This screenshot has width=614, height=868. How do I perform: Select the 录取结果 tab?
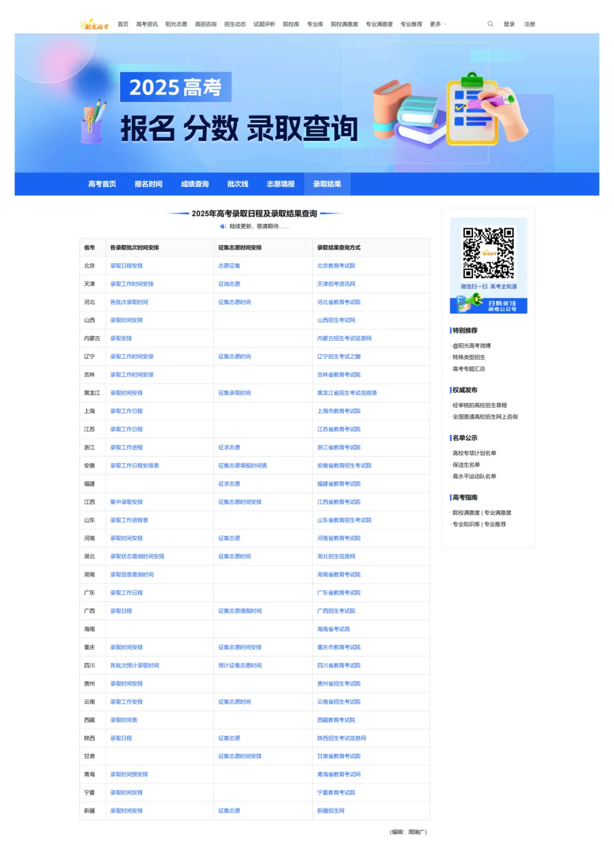click(327, 184)
